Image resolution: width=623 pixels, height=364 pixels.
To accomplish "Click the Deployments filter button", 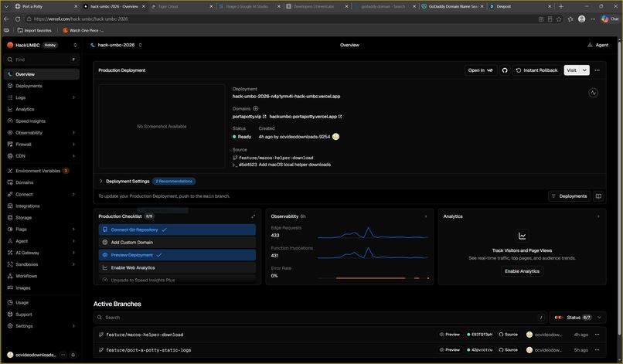I will [569, 196].
